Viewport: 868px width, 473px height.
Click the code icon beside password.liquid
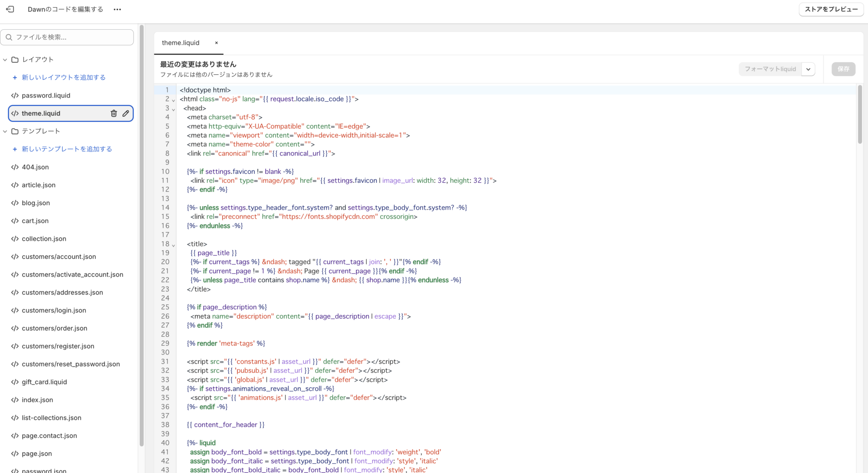coord(15,95)
